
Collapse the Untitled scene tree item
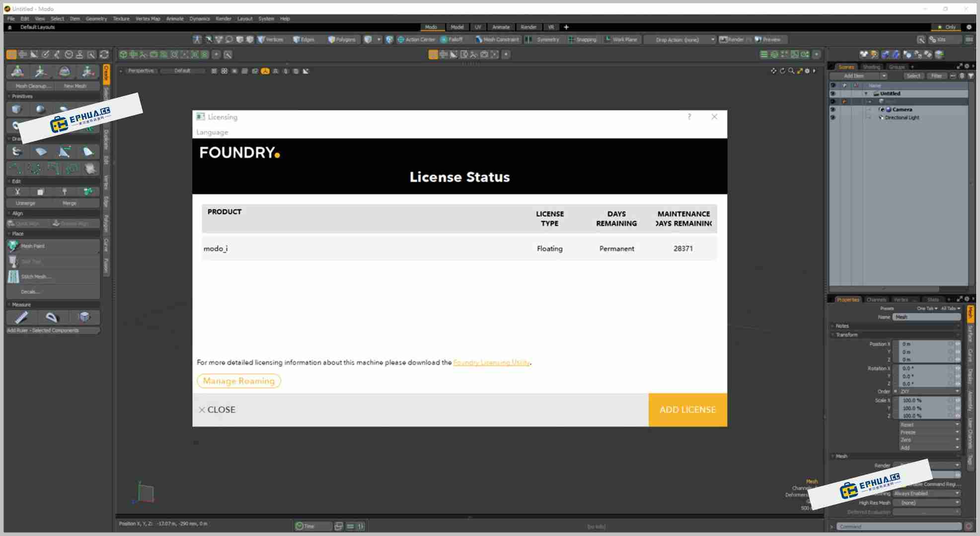[866, 94]
